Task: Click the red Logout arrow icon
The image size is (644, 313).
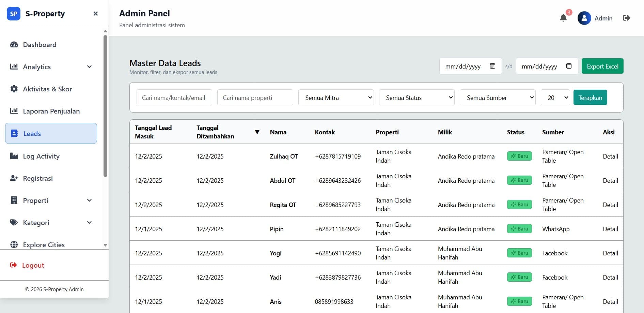Action: click(13, 265)
